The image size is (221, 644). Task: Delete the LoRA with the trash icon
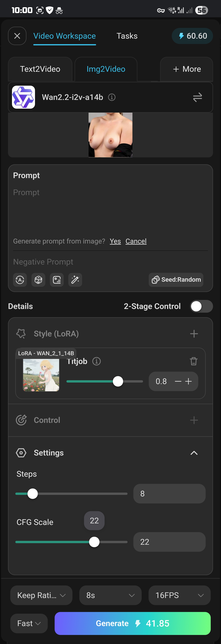tap(194, 361)
